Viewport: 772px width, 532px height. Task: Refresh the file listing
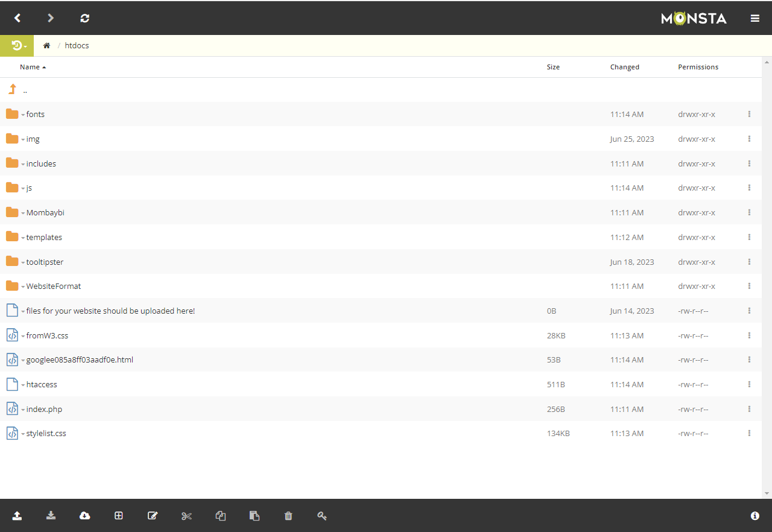coord(85,18)
